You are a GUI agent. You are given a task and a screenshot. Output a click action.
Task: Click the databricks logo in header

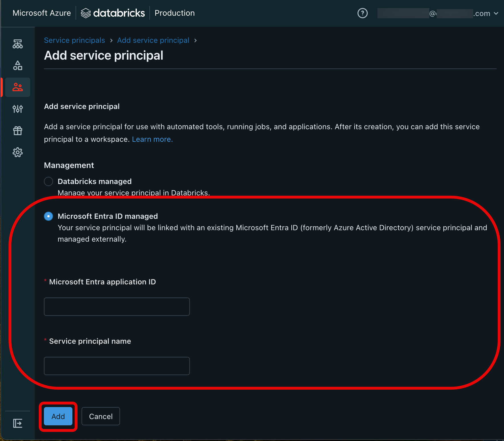click(x=113, y=13)
